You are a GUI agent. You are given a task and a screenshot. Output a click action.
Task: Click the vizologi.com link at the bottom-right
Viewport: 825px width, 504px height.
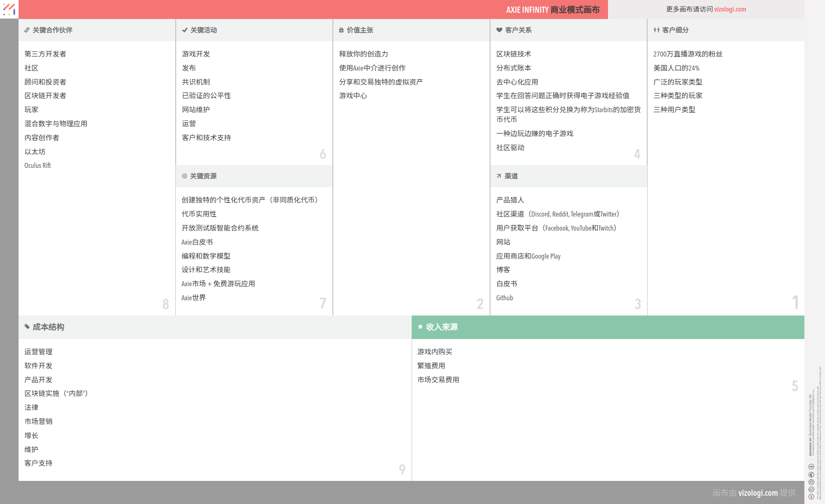(x=757, y=492)
